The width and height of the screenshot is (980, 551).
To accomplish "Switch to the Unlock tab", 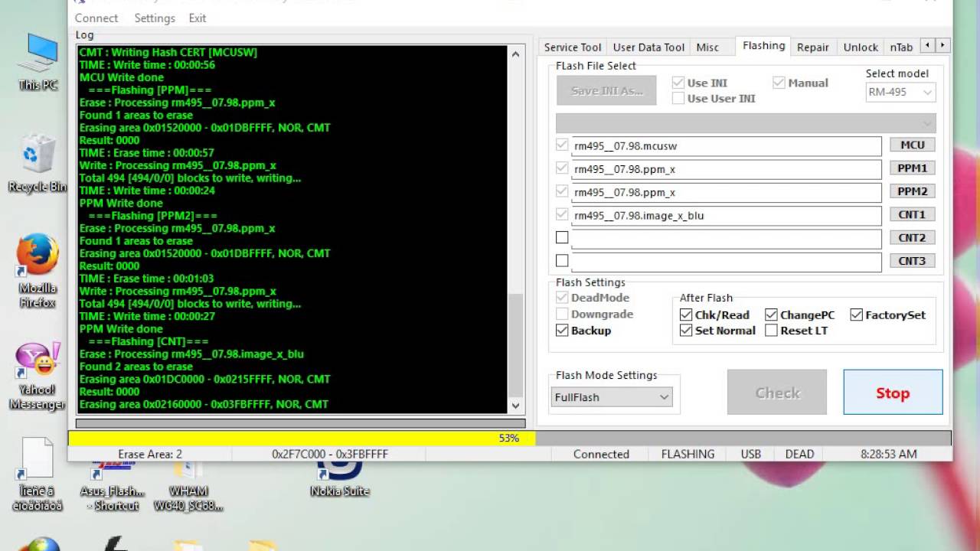I will click(861, 47).
